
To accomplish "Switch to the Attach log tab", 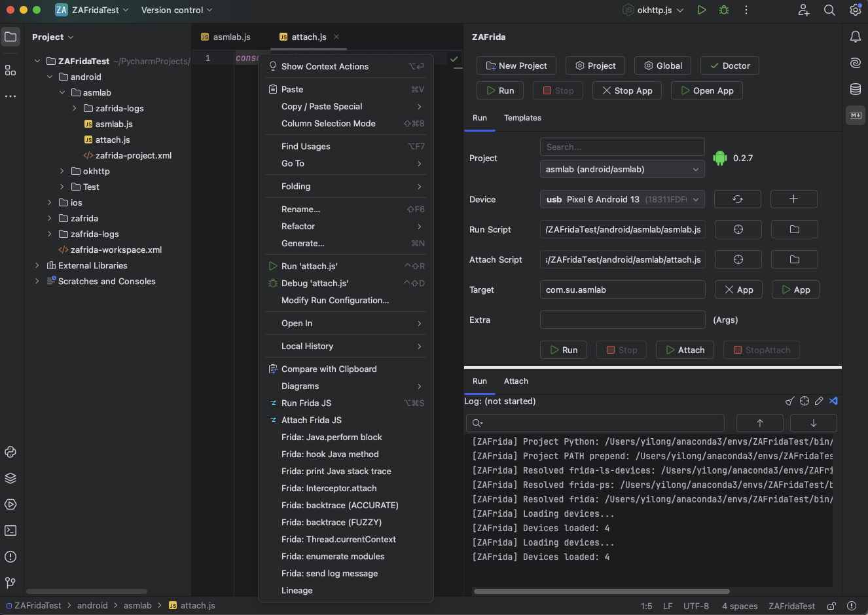I will pyautogui.click(x=516, y=381).
